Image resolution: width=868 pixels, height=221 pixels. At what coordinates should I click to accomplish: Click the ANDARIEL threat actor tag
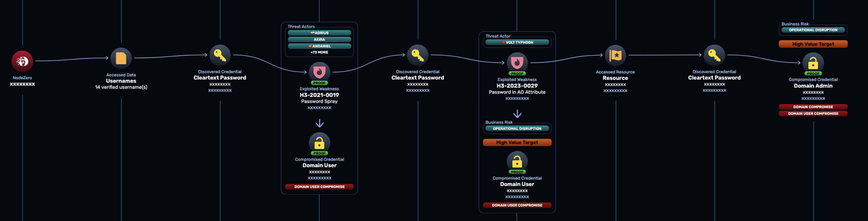point(319,46)
